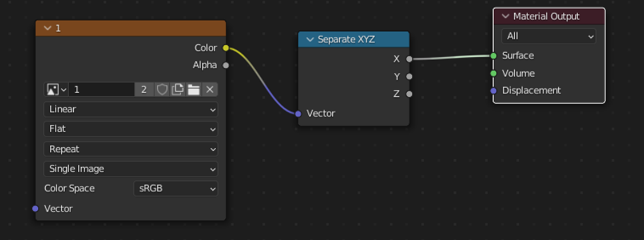The image size is (644, 240).
Task: Click the image name field
Action: tap(102, 89)
